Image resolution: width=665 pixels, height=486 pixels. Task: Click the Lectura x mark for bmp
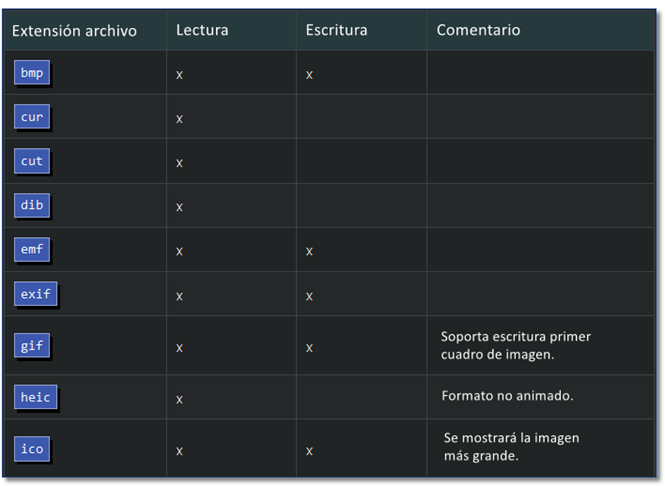[x=179, y=75]
